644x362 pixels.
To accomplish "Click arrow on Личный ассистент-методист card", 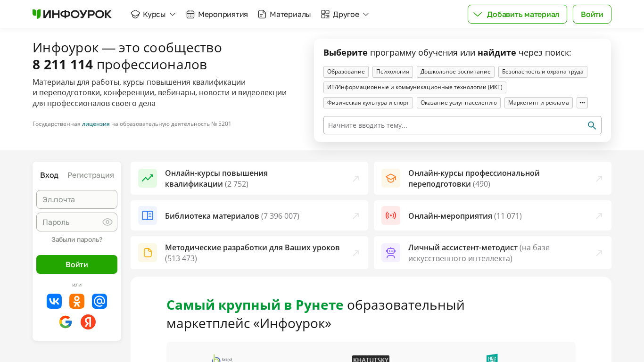I will pos(599,253).
